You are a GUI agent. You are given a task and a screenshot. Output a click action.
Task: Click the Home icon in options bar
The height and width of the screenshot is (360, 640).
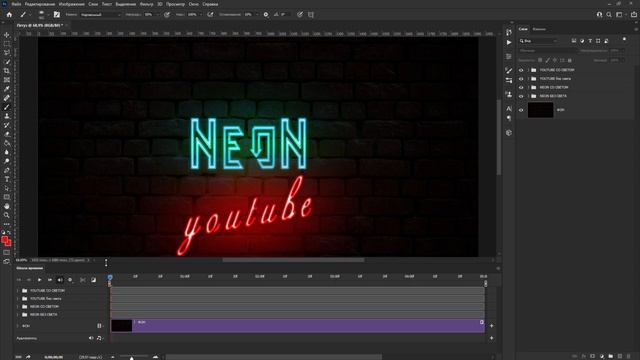pyautogui.click(x=9, y=15)
